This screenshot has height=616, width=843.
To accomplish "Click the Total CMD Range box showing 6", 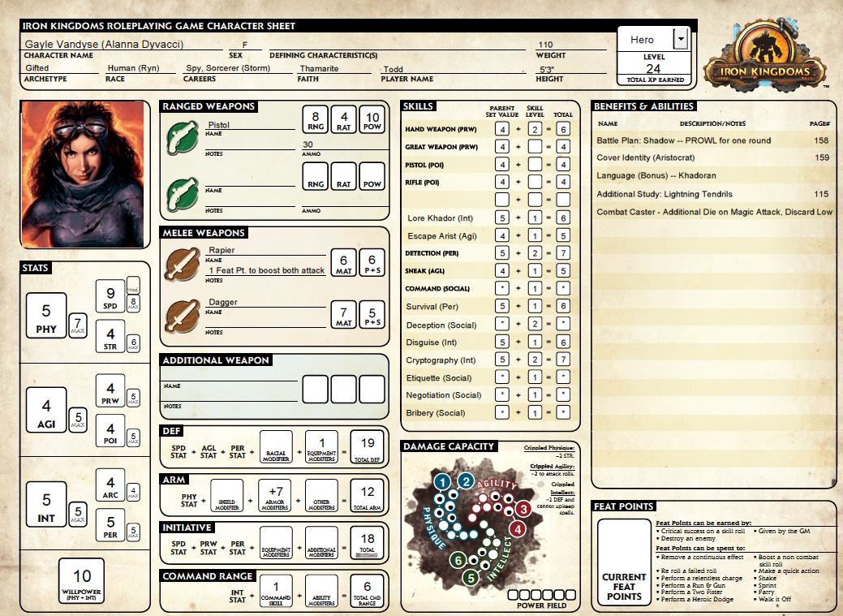I will 368,591.
